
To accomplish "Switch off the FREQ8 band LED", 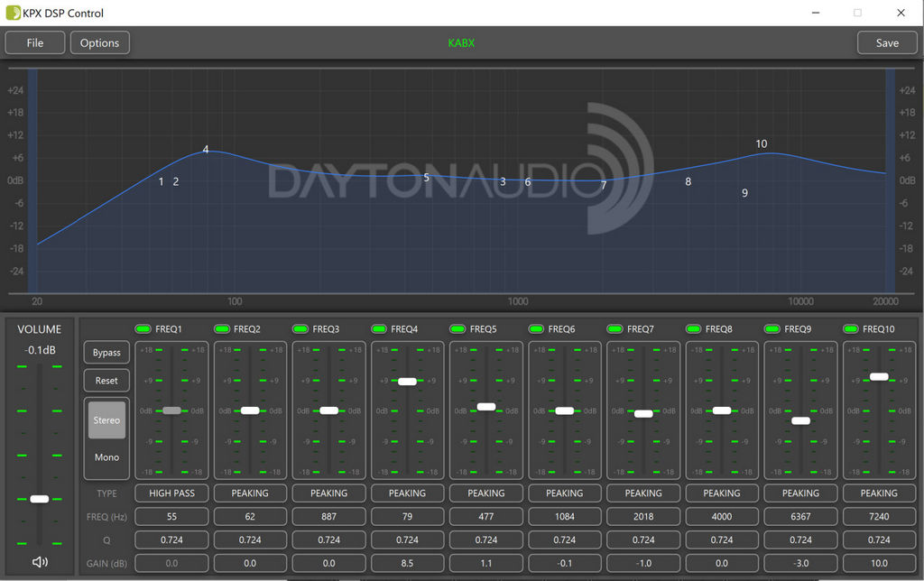I will tap(694, 328).
